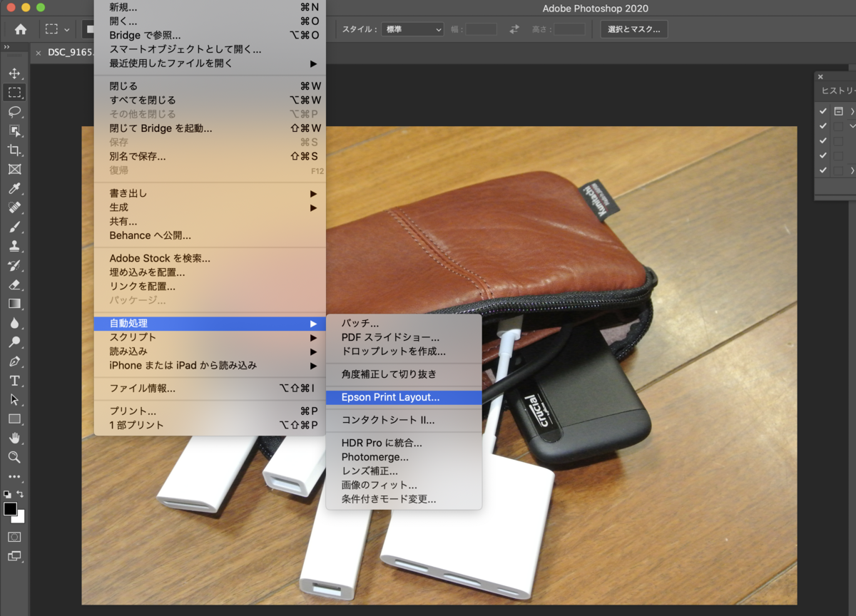Swap width and height with the arrows icon
This screenshot has height=616, width=856.
514,29
